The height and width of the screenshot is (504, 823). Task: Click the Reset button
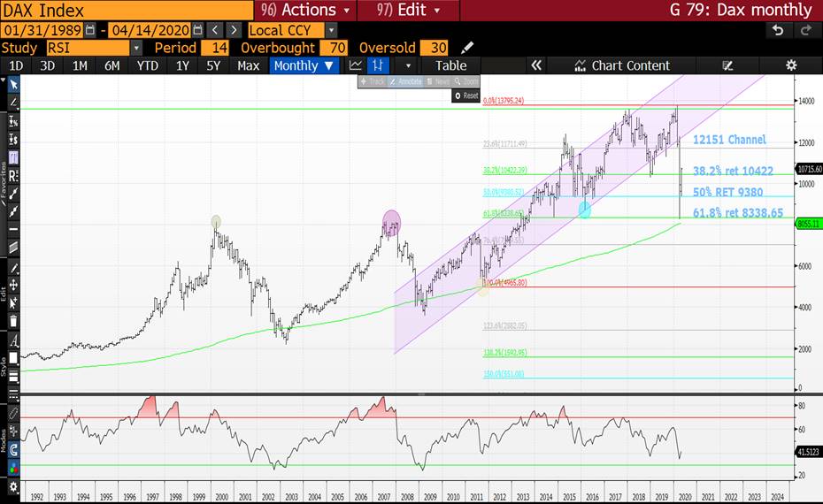tap(466, 95)
